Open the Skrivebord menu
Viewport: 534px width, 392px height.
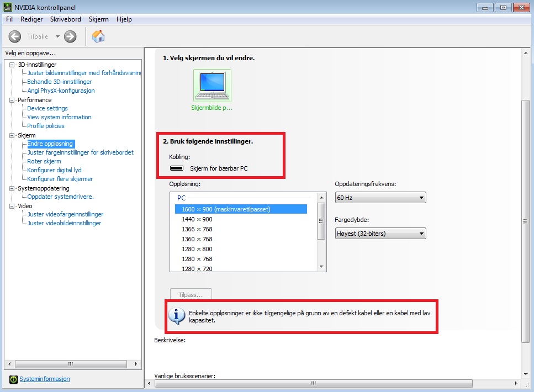(x=65, y=19)
